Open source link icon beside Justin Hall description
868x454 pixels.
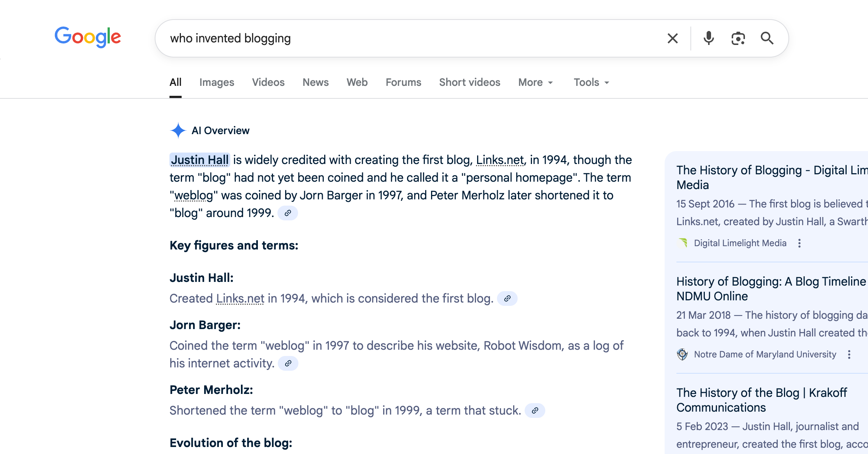coord(507,298)
